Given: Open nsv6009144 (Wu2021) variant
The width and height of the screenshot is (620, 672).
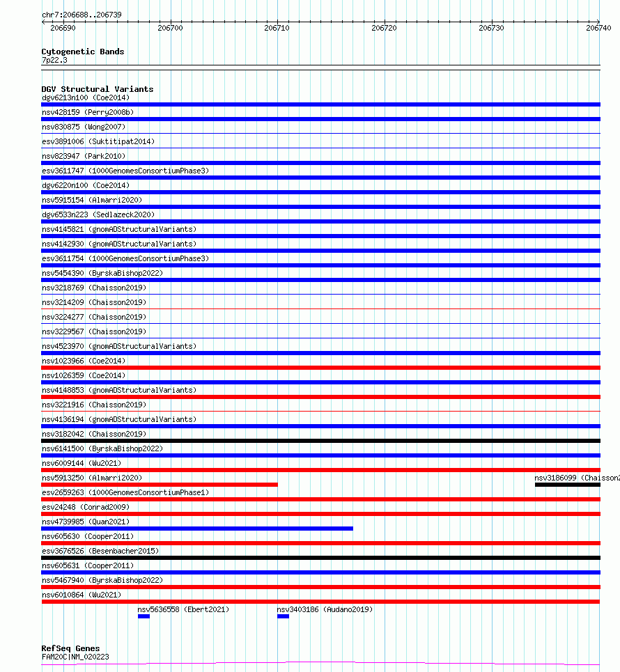Looking at the screenshot, I should (x=82, y=463).
